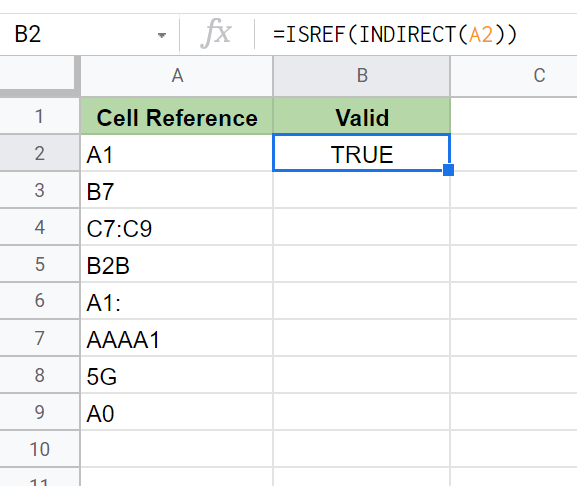Click empty cell A10
Image resolution: width=577 pixels, height=486 pixels.
click(x=177, y=449)
